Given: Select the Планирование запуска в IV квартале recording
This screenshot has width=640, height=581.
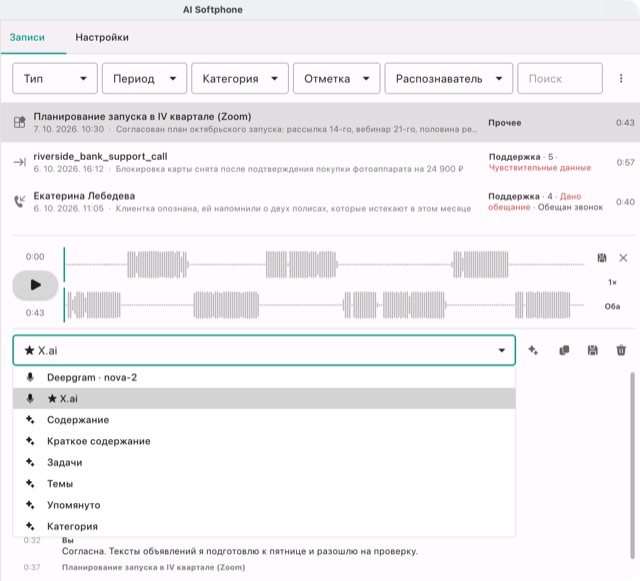Looking at the screenshot, I should [320, 122].
